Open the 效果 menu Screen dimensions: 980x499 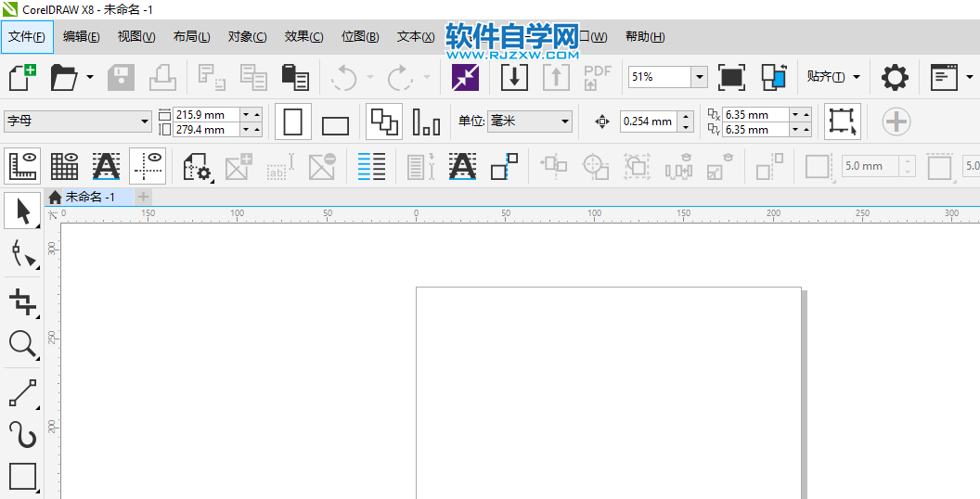[x=303, y=37]
